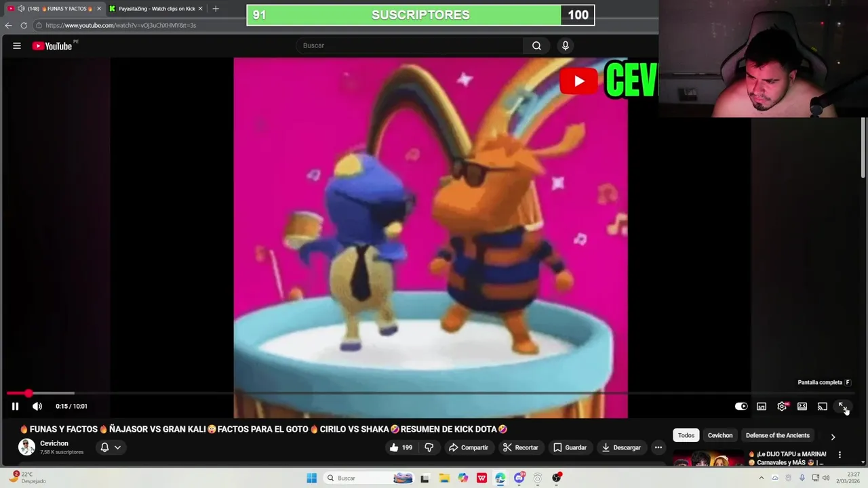868x488 pixels.
Task: Open the Windows Start menu
Action: [x=311, y=478]
